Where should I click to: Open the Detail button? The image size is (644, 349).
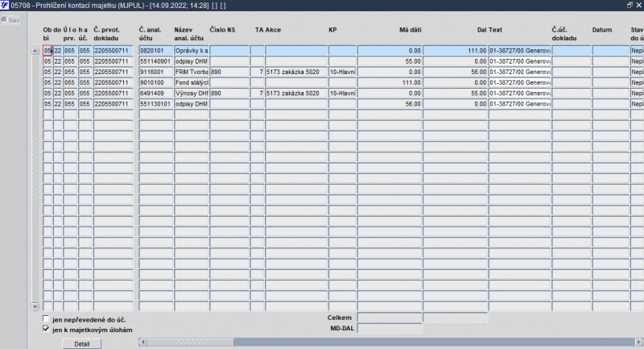(82, 344)
